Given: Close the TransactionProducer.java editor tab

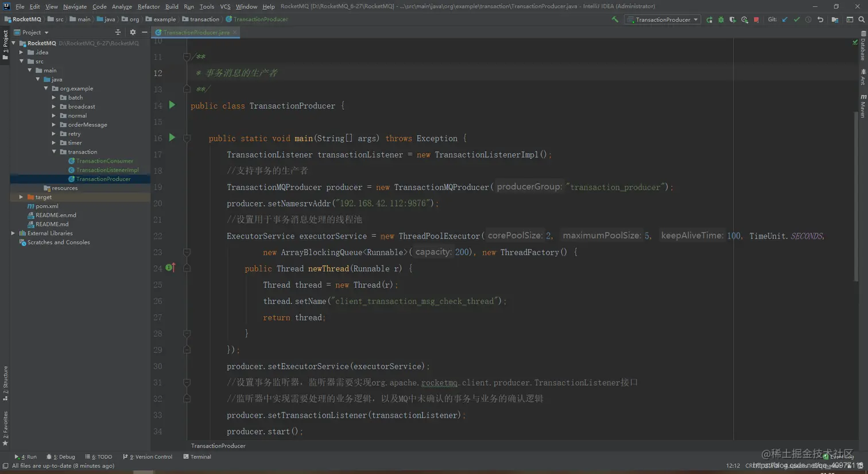Looking at the screenshot, I should pos(235,32).
